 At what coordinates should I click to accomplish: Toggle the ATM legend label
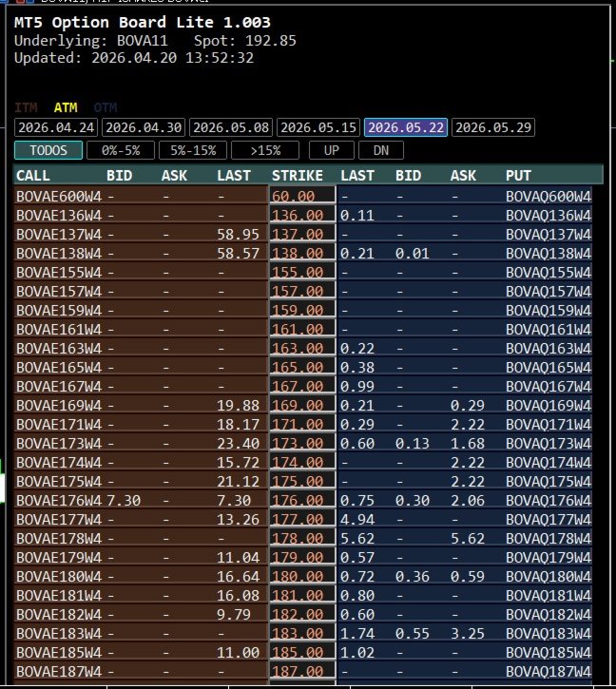point(66,107)
